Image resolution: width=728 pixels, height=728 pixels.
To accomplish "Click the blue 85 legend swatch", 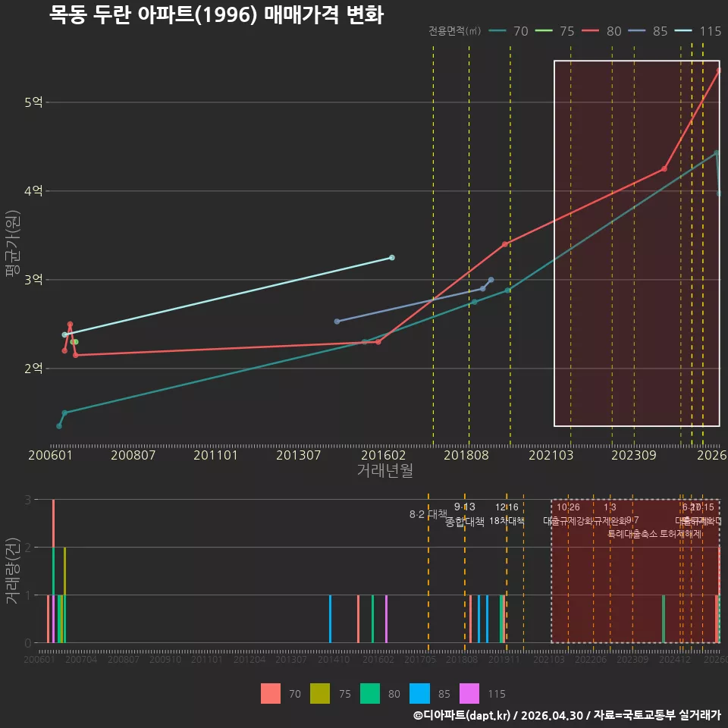I will [419, 694].
